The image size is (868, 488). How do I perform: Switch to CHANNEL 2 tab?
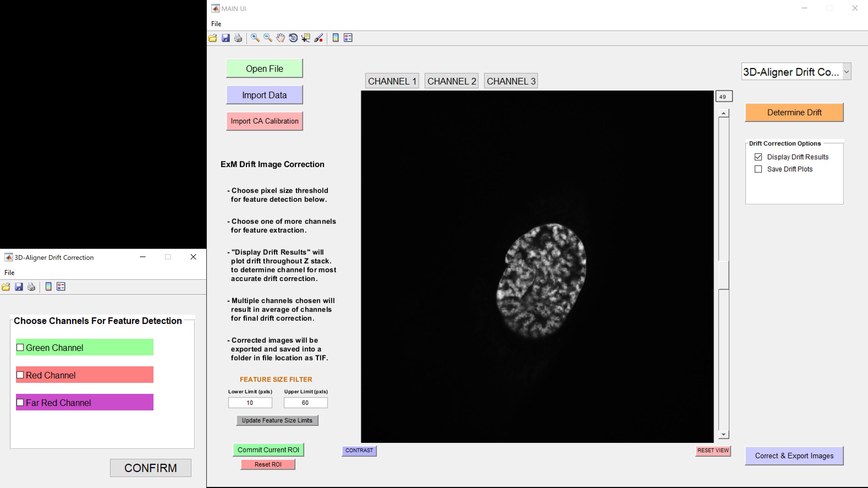coord(451,81)
